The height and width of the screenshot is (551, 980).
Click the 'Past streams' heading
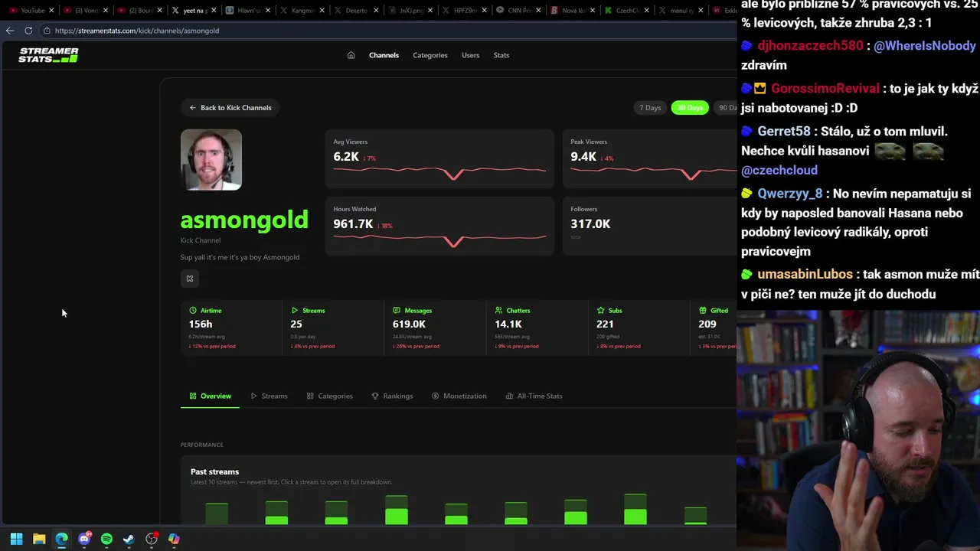tap(214, 471)
